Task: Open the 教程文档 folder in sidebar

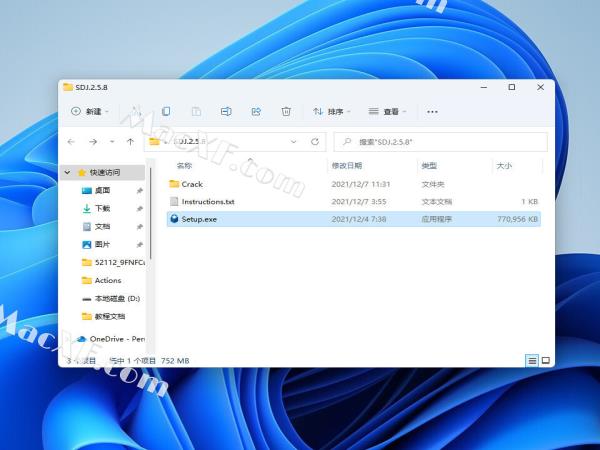Action: [104, 316]
